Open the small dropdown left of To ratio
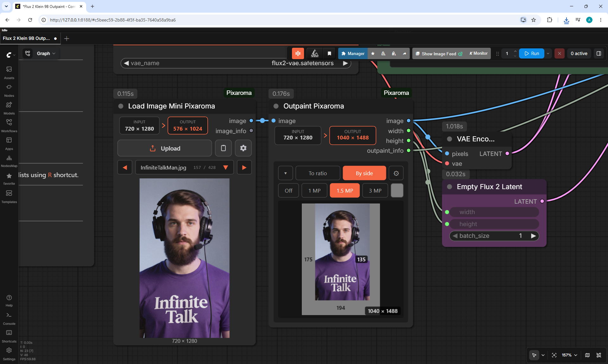 coord(285,173)
